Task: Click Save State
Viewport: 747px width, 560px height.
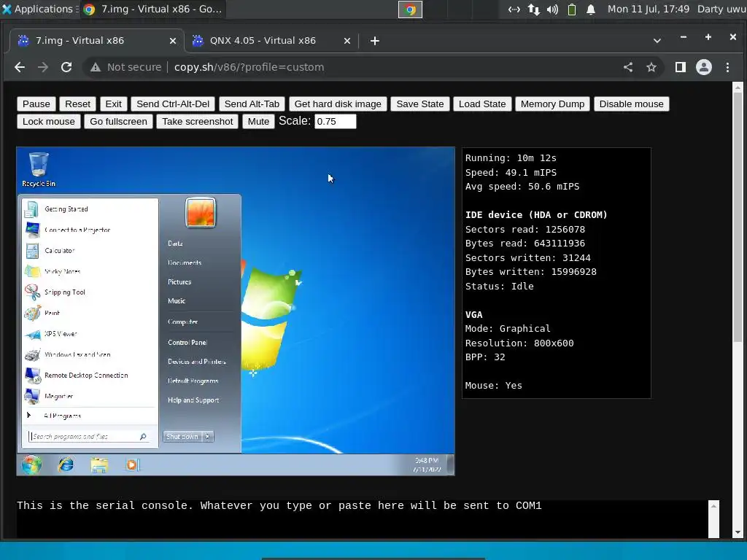Action: coord(420,104)
